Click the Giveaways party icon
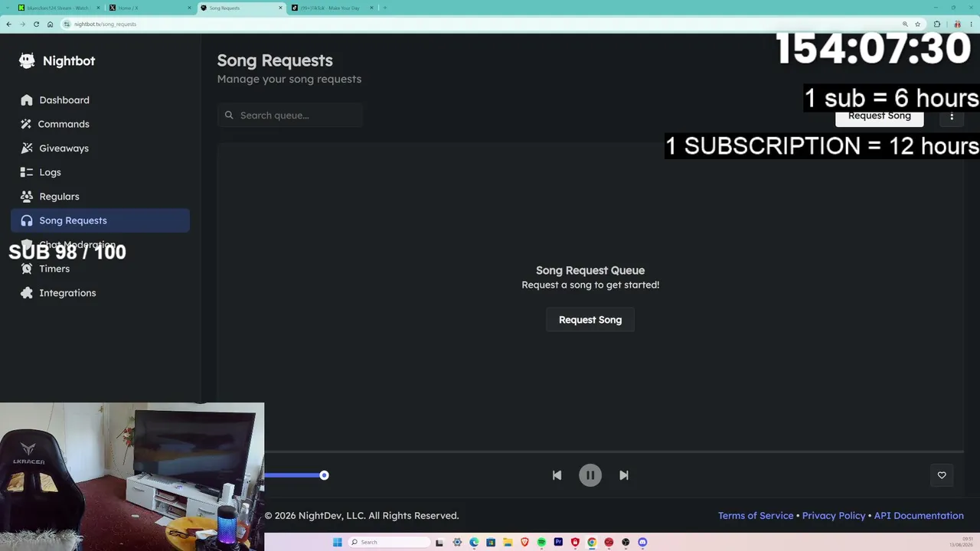Viewport: 980px width, 551px height. coord(27,148)
